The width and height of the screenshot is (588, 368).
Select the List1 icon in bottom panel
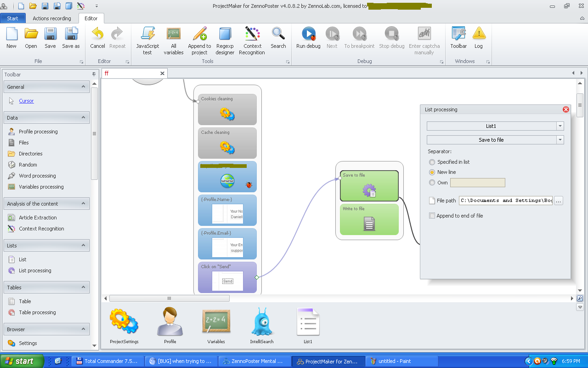tap(308, 322)
